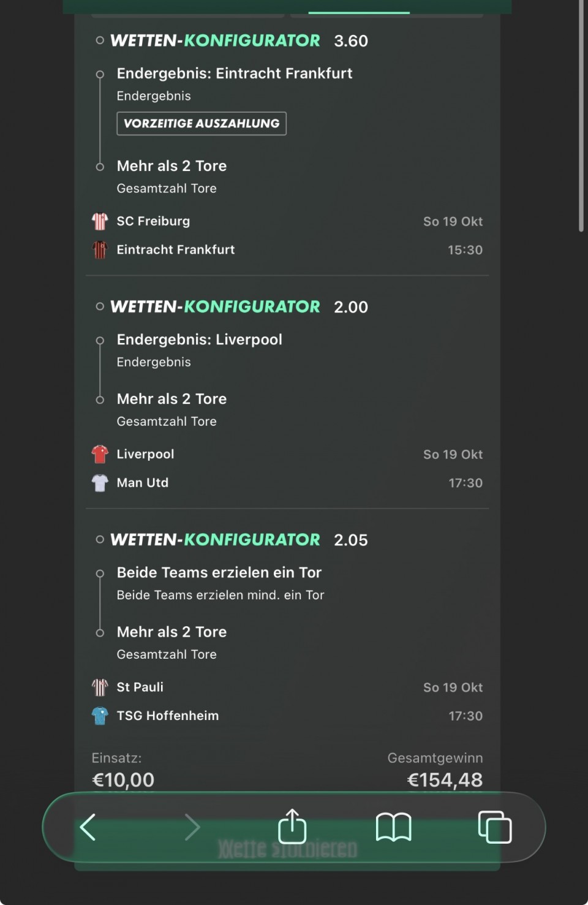
Task: Tap the Man Utd jersey icon
Action: click(100, 483)
